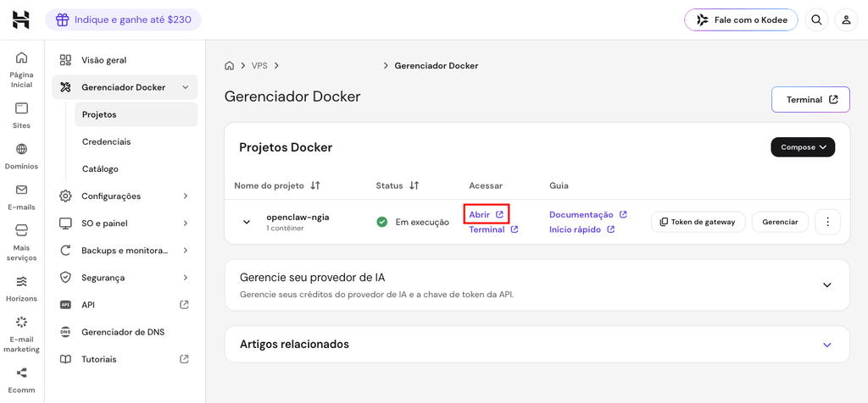This screenshot has height=403, width=868.
Task: Click VPS in the breadcrumb
Action: coord(259,66)
